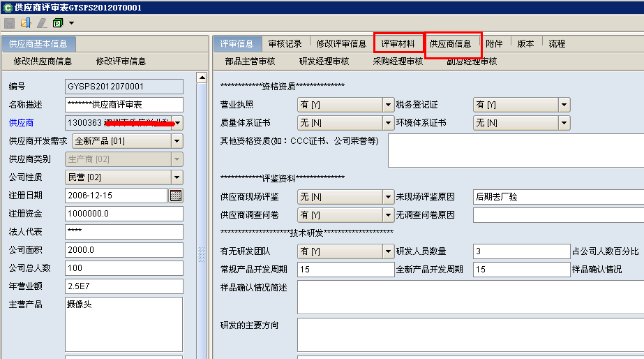Screen dimensions: 644x359
Task: Switch to the 评审材料 tab
Action: tap(398, 44)
